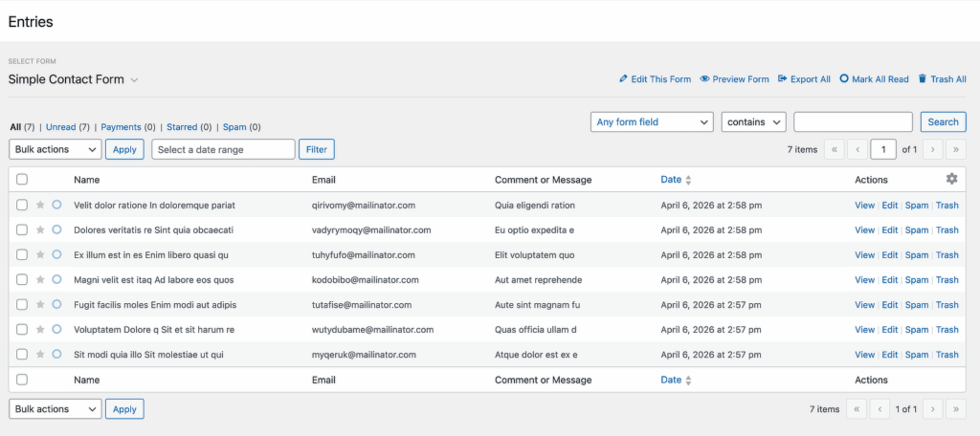Image resolution: width=980 pixels, height=436 pixels.
Task: Click the Filter button
Action: [x=317, y=149]
